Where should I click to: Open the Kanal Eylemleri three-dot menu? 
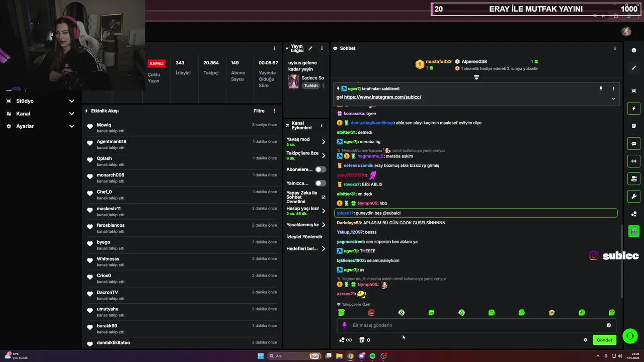(x=321, y=125)
